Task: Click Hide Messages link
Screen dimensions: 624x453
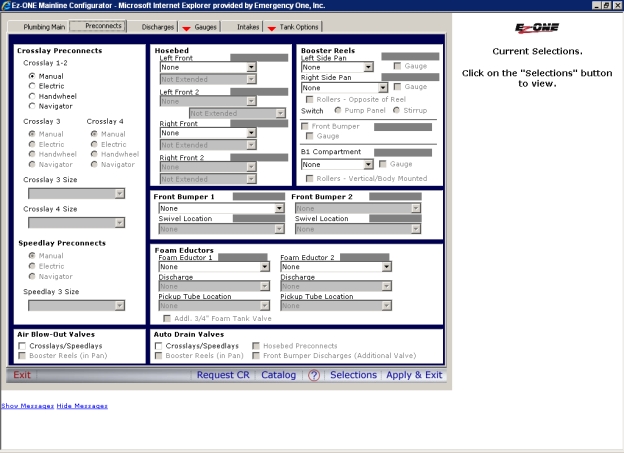Action: [82, 406]
